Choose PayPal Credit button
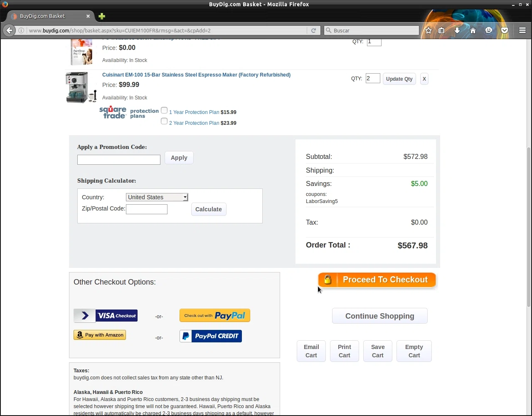Screen dimensions: 532x416 click(x=211, y=336)
